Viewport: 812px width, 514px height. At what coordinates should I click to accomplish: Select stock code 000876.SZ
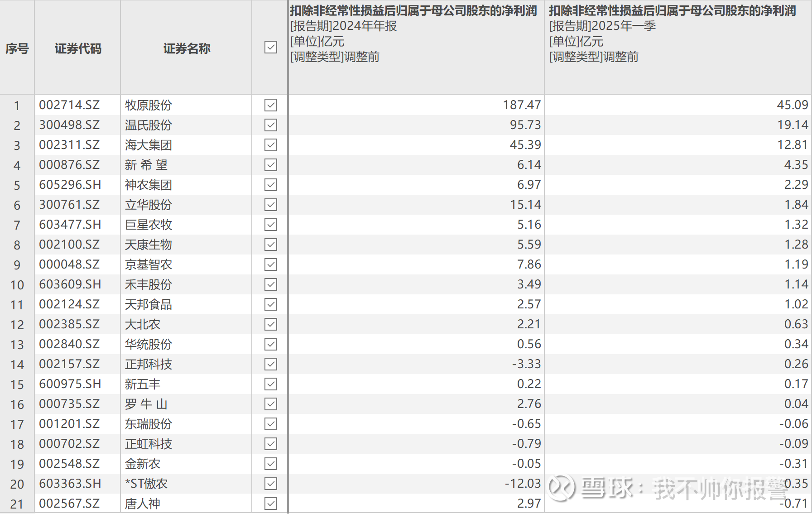pos(69,165)
